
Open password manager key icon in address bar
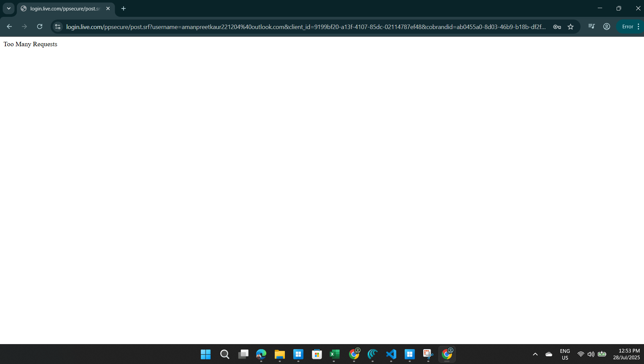(x=557, y=27)
